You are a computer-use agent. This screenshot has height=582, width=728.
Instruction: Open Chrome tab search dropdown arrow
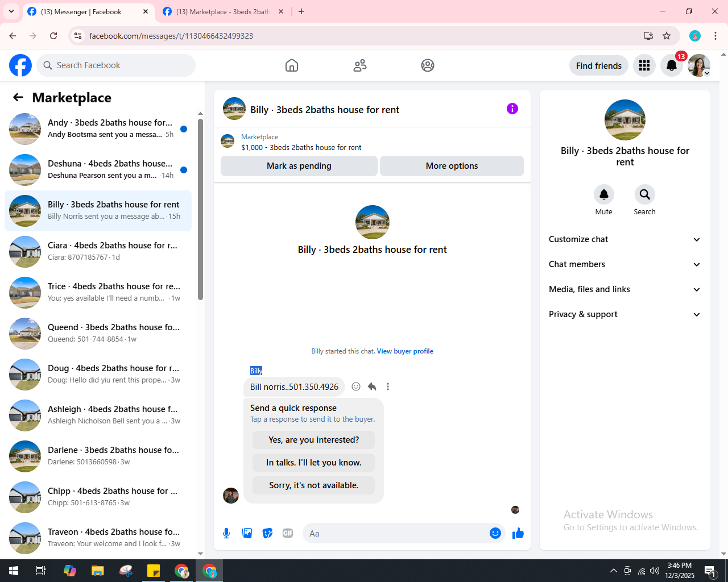11,11
